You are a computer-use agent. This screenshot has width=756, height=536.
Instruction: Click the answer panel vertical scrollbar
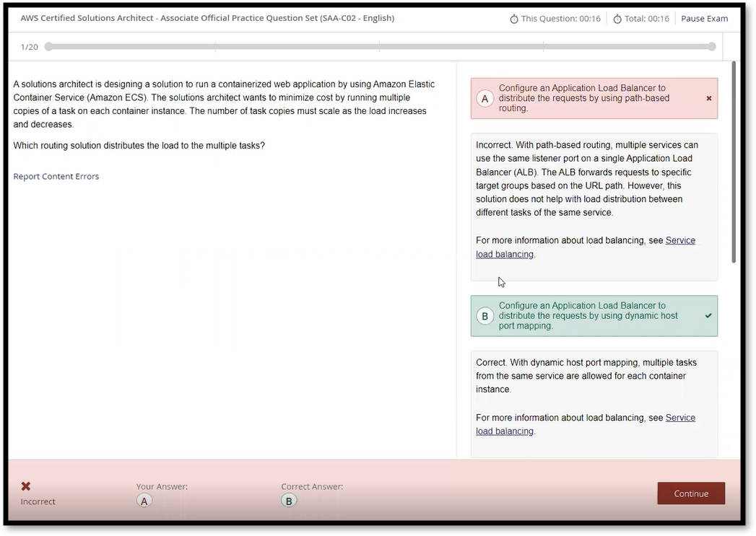pos(734,162)
